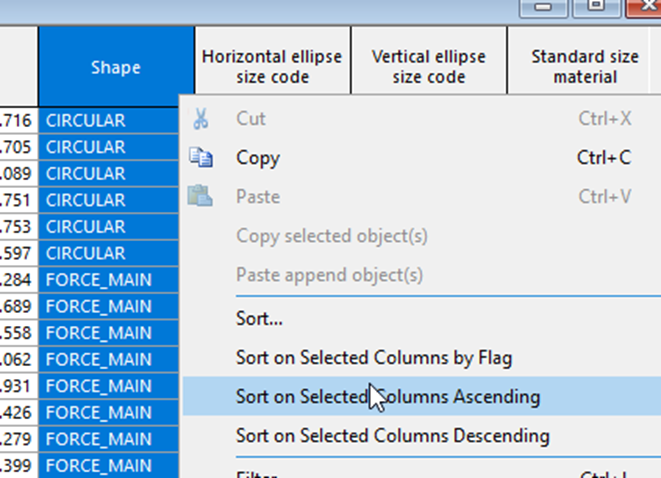Choose Sort on Selected Columns Ascending

[x=422, y=396]
